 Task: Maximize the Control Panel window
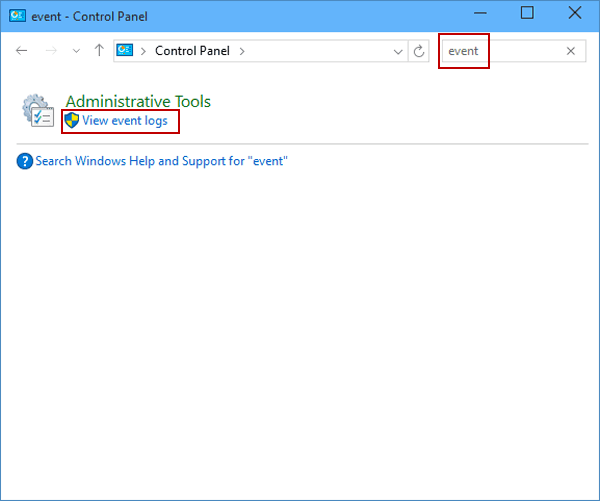point(527,13)
